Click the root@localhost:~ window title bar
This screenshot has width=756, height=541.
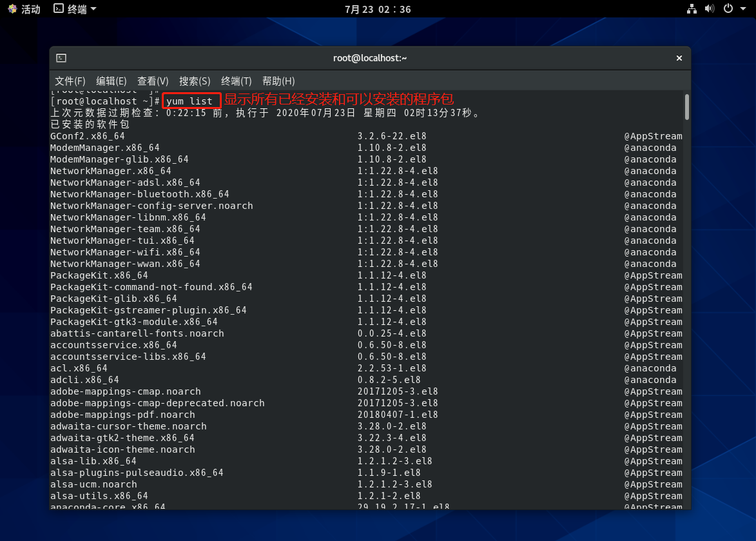coord(370,58)
